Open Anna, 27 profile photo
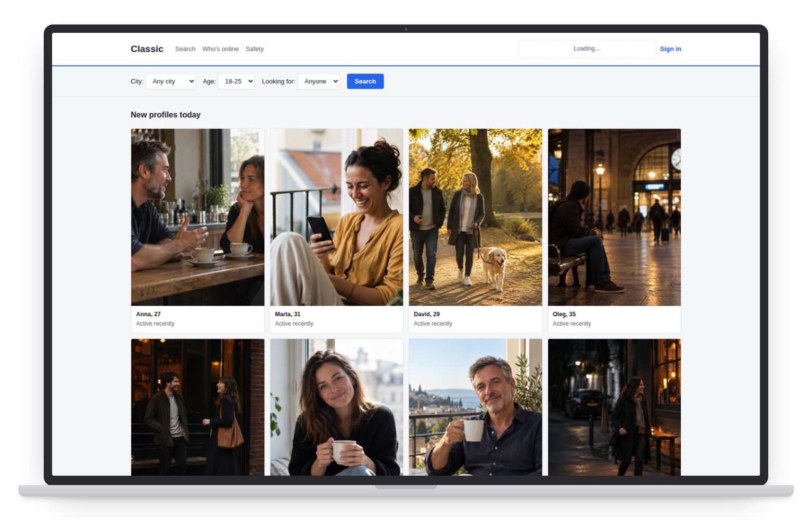Image resolution: width=812 pixels, height=521 pixels. tap(198, 217)
